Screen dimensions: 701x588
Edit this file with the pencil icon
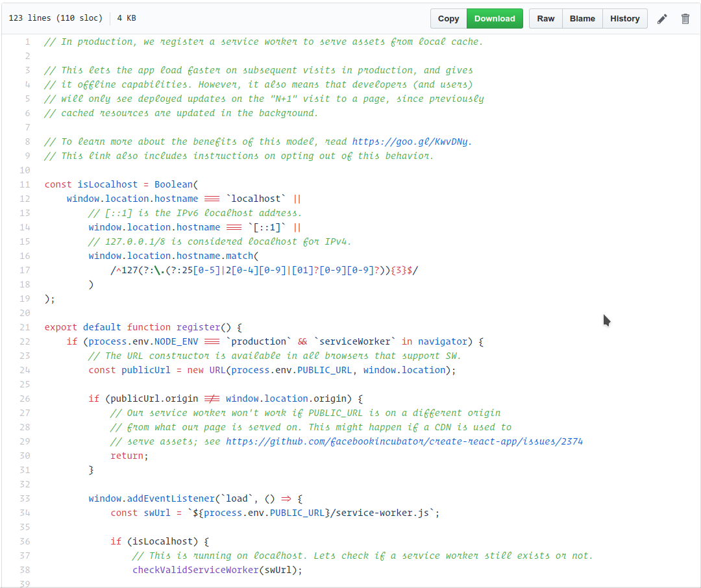(x=661, y=19)
